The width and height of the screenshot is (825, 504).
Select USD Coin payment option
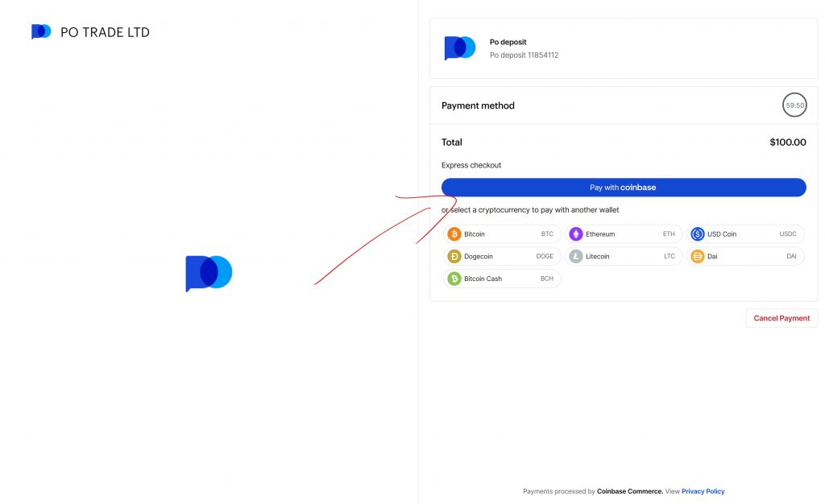(x=745, y=233)
